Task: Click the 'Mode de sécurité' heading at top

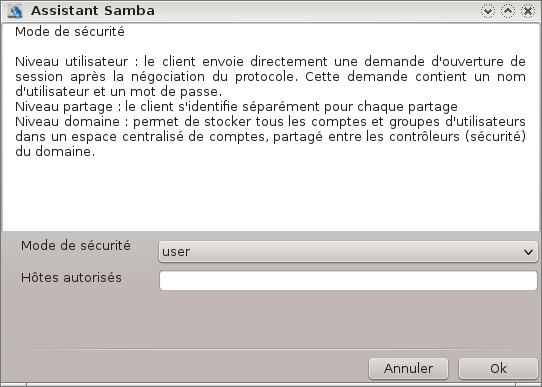Action: click(x=70, y=32)
